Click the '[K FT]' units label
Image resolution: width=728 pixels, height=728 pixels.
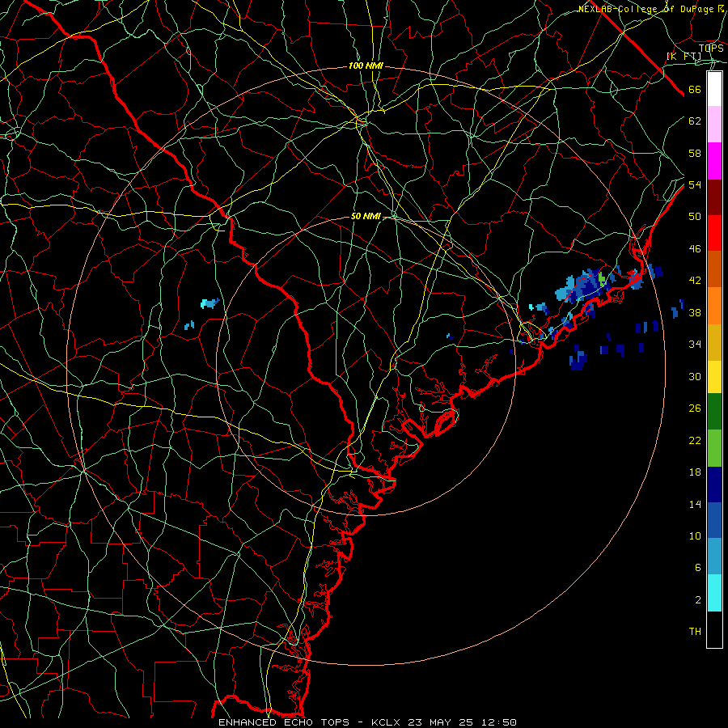pyautogui.click(x=684, y=57)
